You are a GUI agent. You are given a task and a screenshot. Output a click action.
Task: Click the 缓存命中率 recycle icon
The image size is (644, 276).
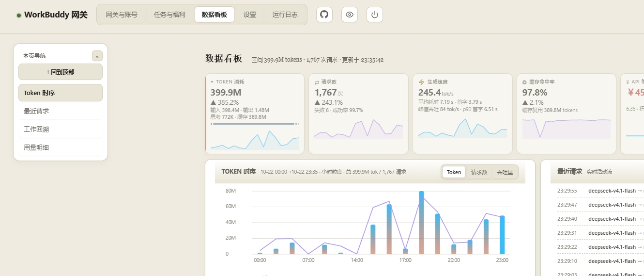[524, 82]
